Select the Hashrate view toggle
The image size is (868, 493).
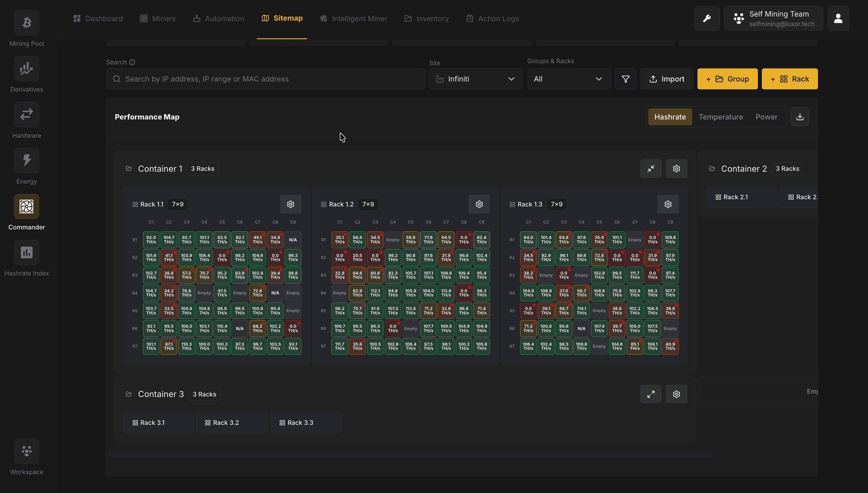(x=670, y=117)
